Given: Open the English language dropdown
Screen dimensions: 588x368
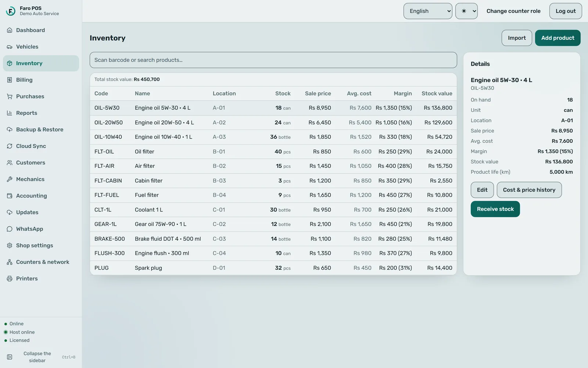Looking at the screenshot, I should click(x=428, y=11).
